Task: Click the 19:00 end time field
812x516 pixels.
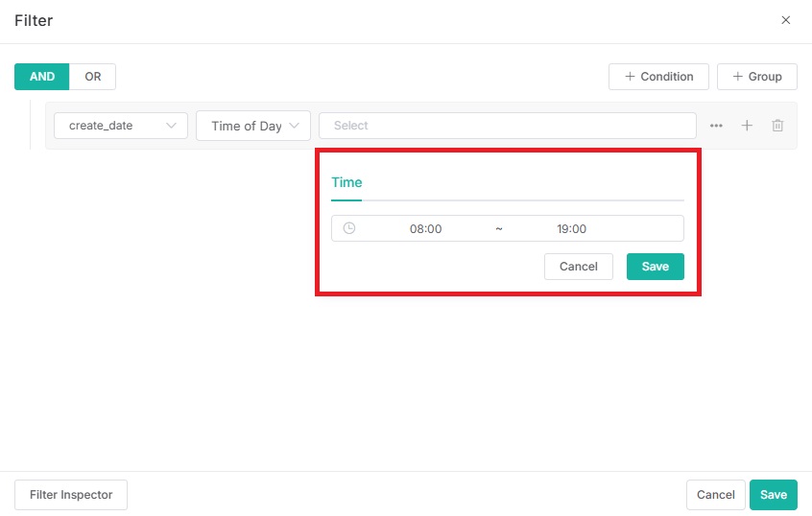Action: coord(571,229)
